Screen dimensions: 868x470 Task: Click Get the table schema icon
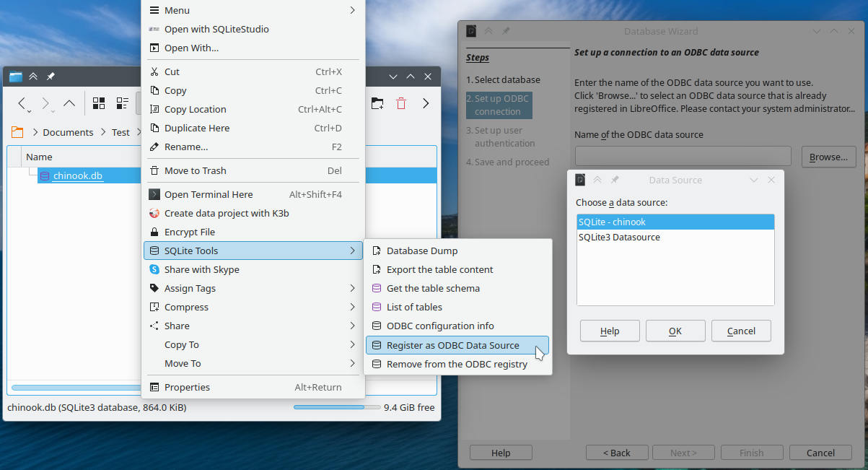[376, 288]
